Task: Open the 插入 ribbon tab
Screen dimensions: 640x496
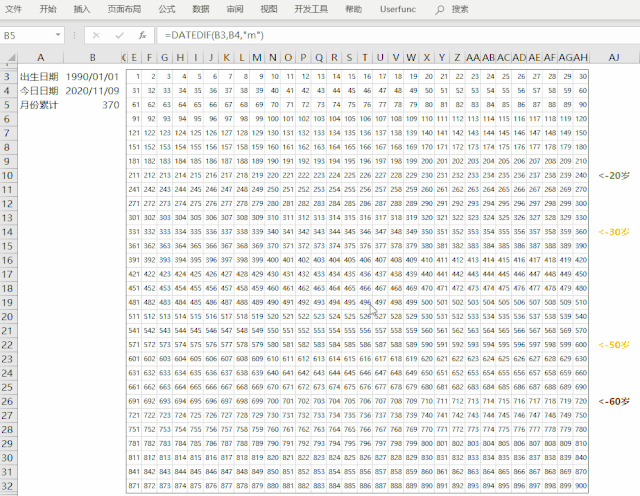Action: 82,9
